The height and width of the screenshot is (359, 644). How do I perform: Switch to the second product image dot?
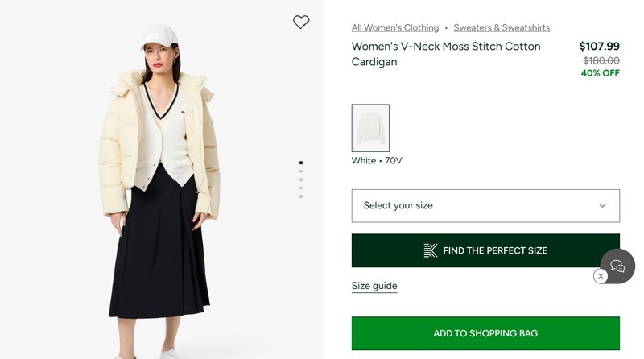point(301,171)
